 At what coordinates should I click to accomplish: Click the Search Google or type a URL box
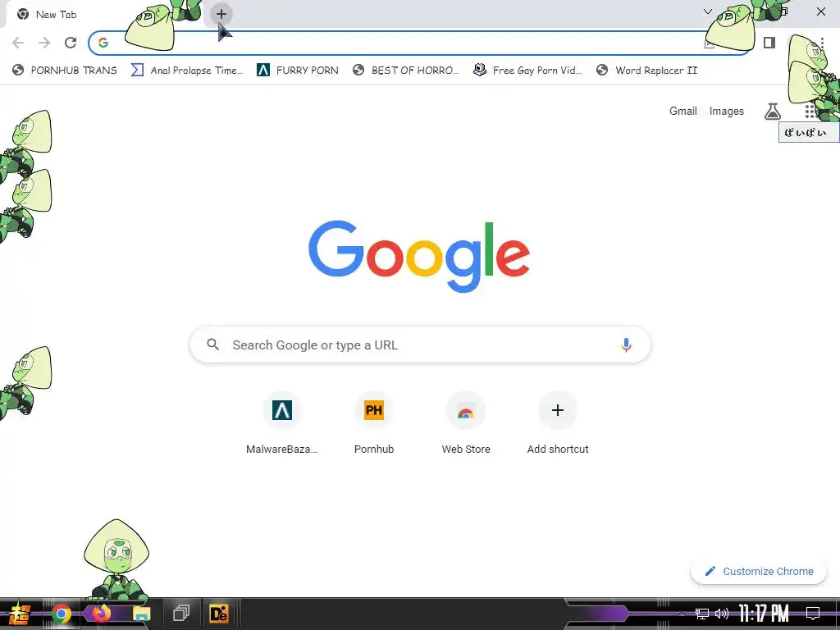(420, 345)
